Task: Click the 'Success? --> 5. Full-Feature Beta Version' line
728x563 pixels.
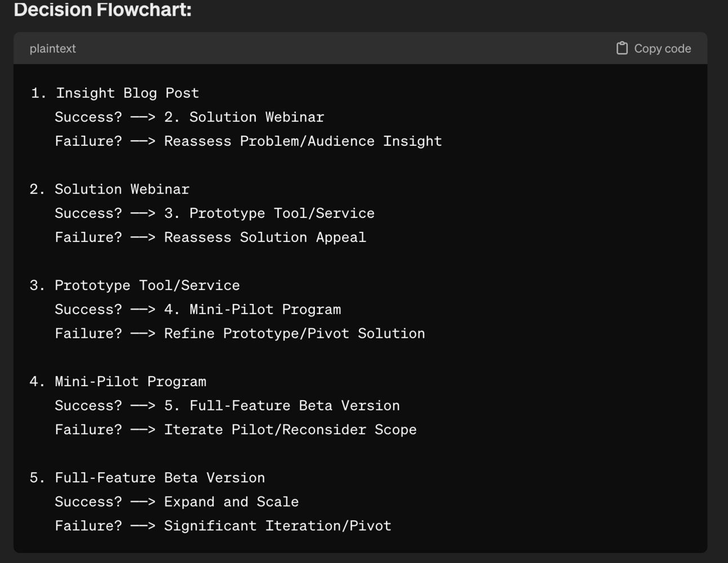Action: pyautogui.click(x=227, y=406)
